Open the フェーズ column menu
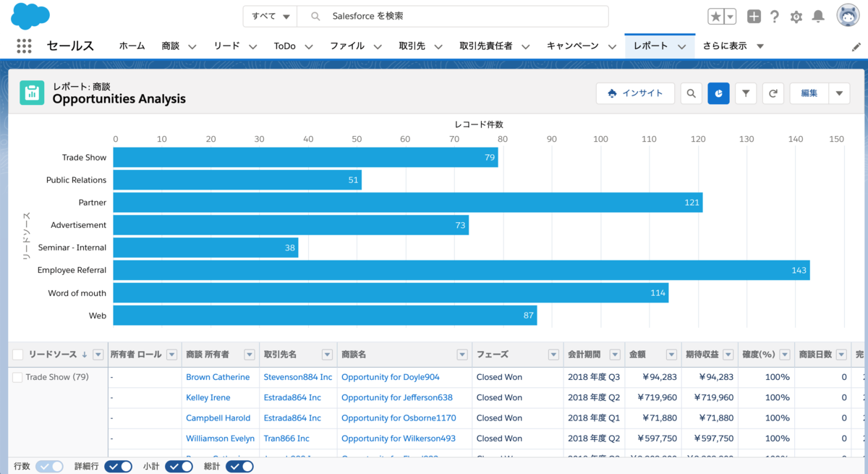 point(553,355)
